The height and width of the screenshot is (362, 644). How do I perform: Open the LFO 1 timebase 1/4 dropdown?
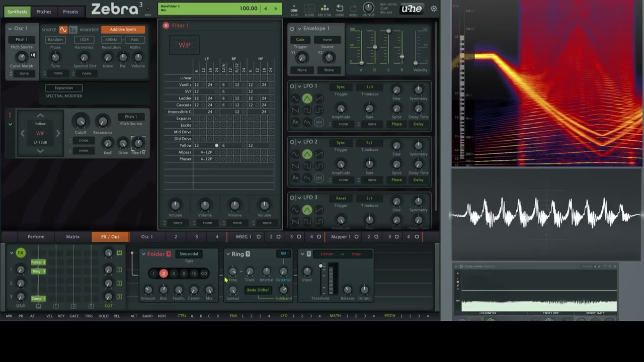tap(369, 87)
